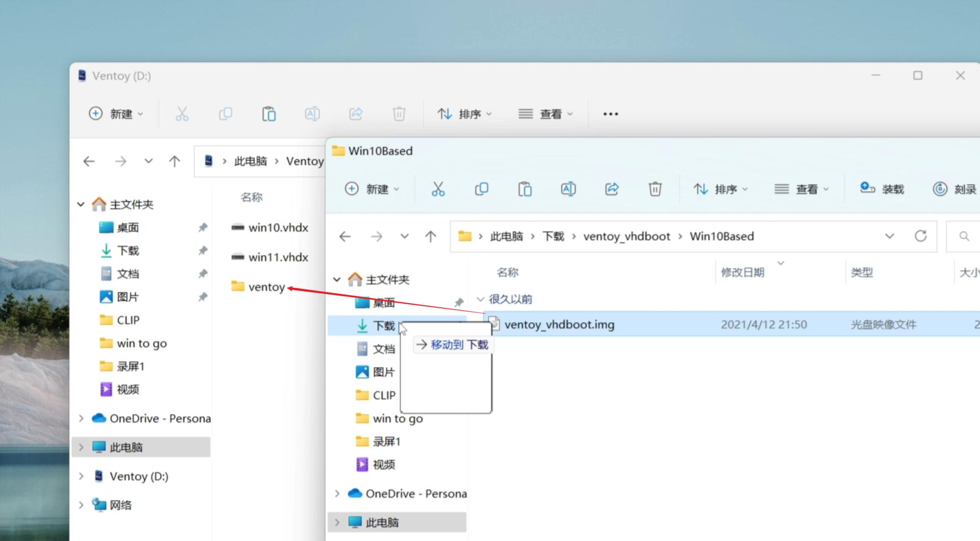The width and height of the screenshot is (980, 541).
Task: Click the search magnifier icon
Action: [x=963, y=236]
